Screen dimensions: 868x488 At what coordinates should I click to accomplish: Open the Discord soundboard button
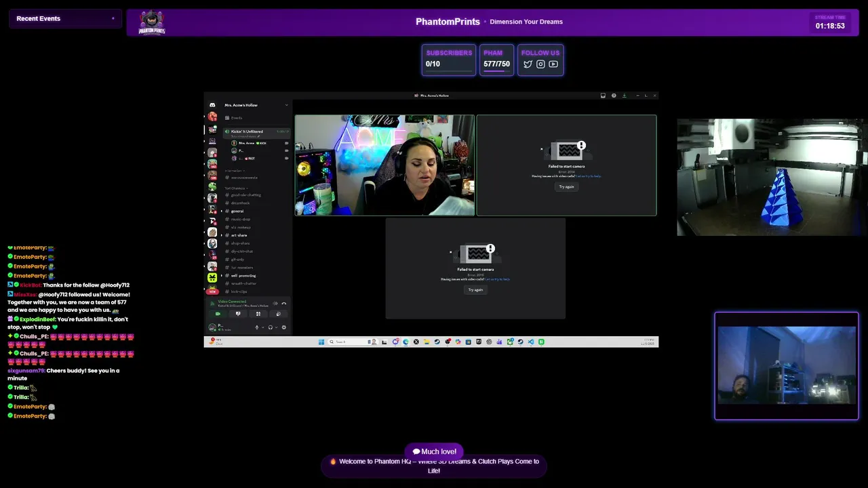278,314
